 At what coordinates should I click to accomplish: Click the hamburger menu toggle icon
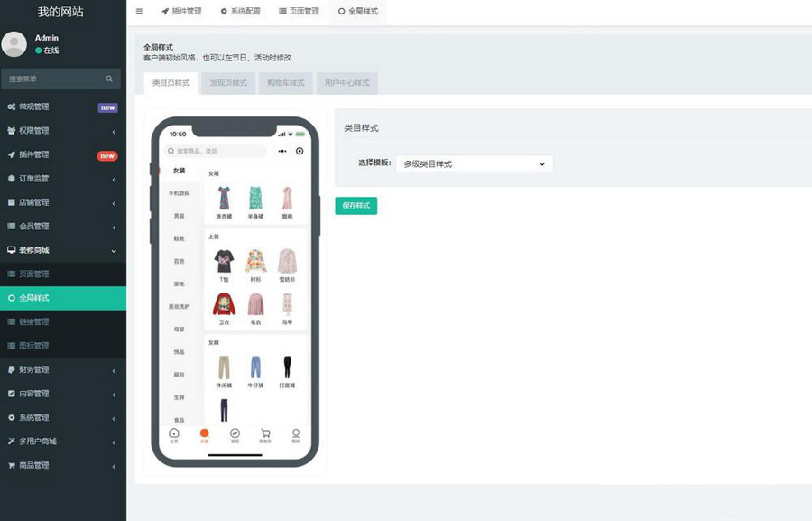pos(139,12)
